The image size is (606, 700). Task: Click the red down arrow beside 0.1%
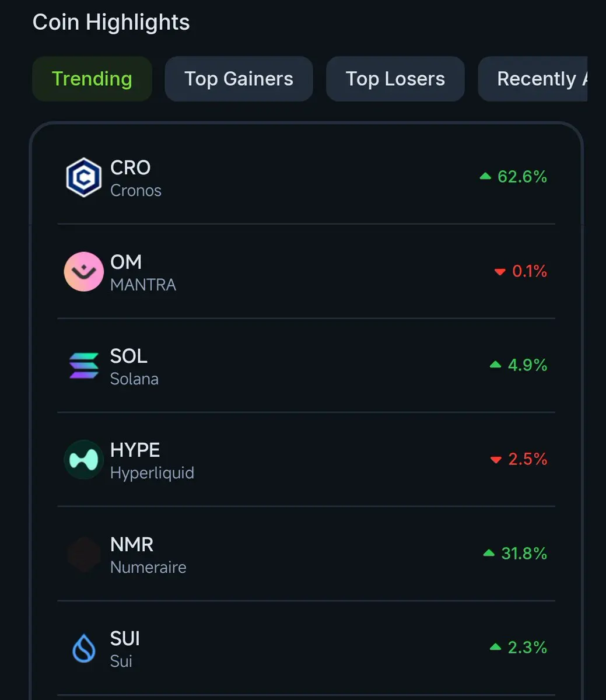(500, 272)
